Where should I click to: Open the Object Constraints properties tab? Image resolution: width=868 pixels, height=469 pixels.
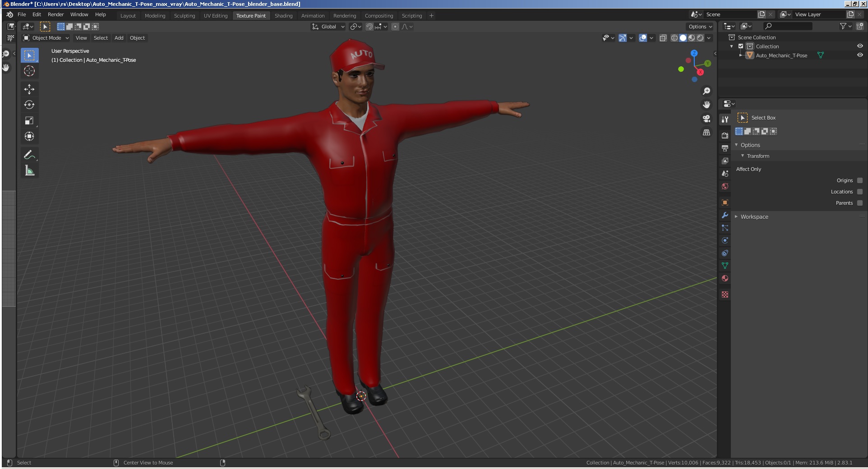725,253
